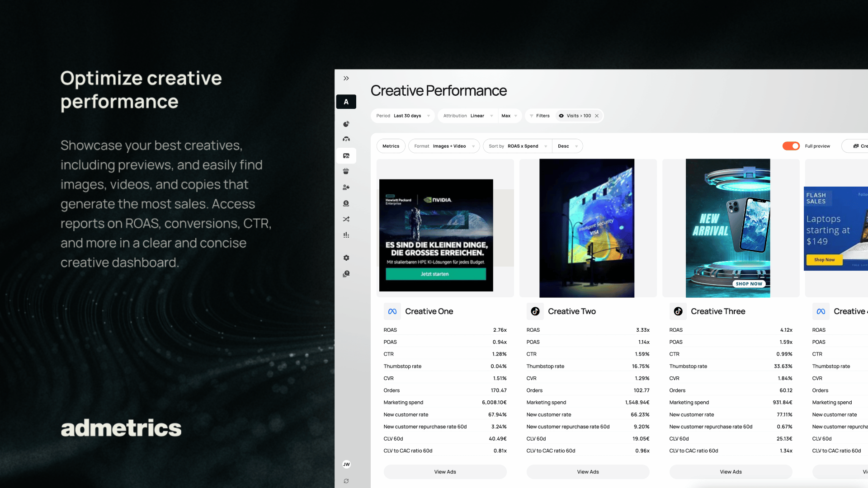This screenshot has width=868, height=488.
Task: Click the Meta icon next to Creative One
Action: 392,311
